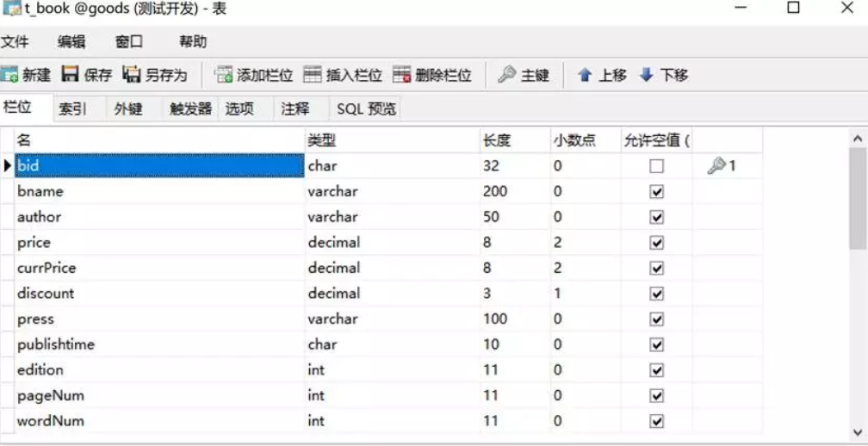Switch to the 索引 tab
Screen dimensions: 868x446
pyautogui.click(x=78, y=109)
